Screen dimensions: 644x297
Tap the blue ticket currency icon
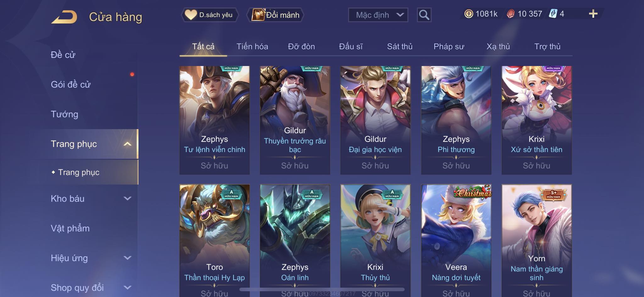coord(553,14)
